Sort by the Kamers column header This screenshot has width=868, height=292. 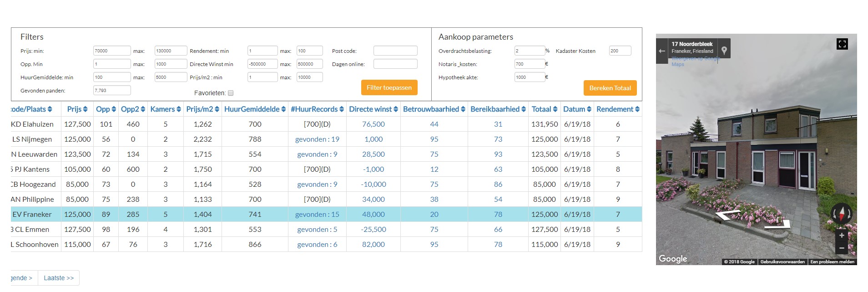pos(166,109)
